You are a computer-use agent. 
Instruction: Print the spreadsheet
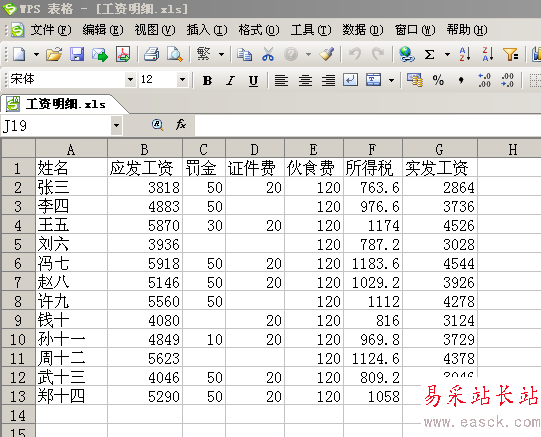151,54
